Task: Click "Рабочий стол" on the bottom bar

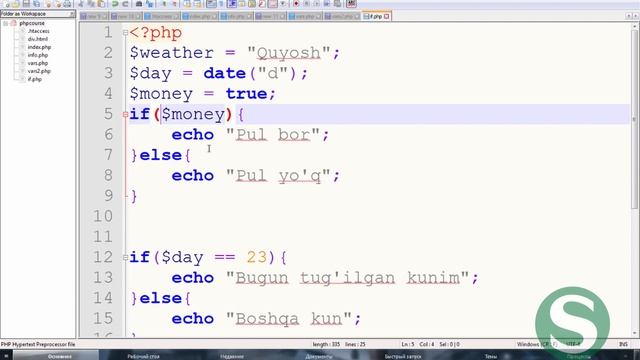Action: [x=143, y=356]
